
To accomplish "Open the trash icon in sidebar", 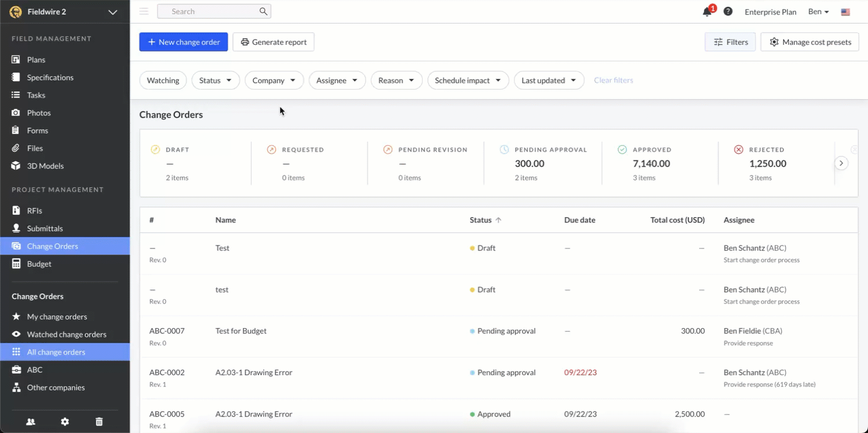I will pyautogui.click(x=99, y=422).
